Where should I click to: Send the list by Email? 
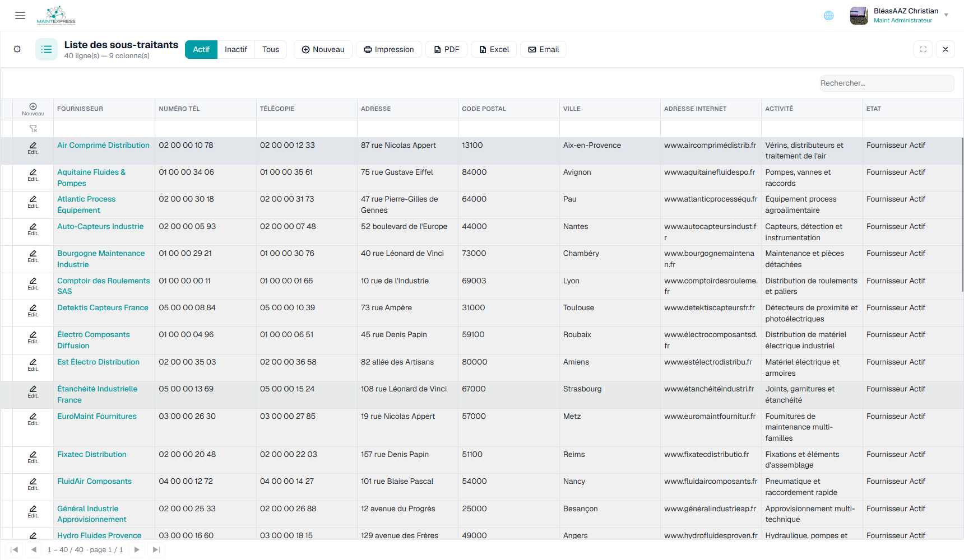(x=544, y=49)
